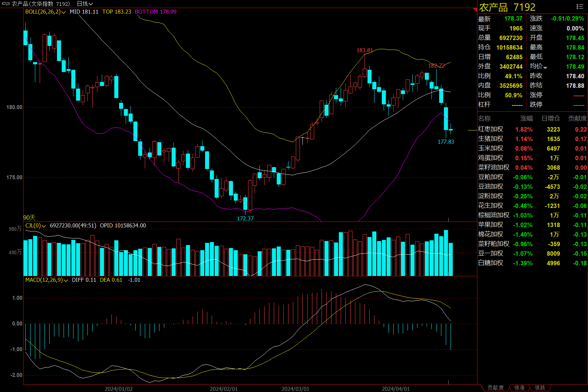This screenshot has height=392, width=588.
Task: Select the 棉花加权 row
Action: pos(533,234)
